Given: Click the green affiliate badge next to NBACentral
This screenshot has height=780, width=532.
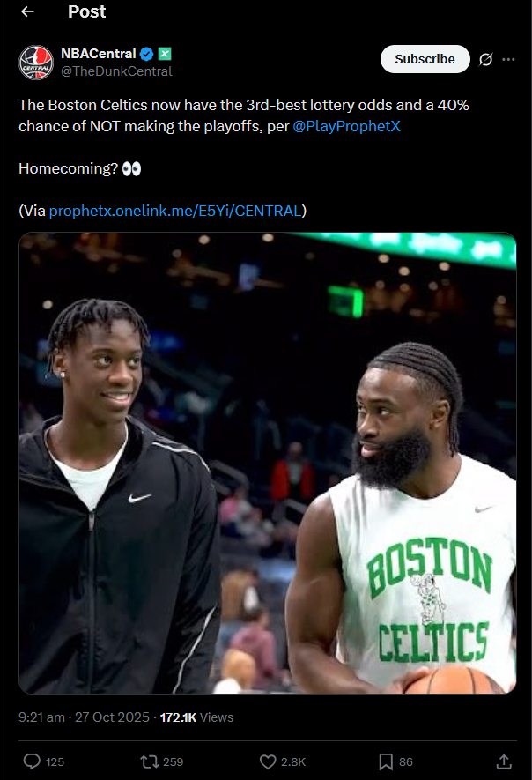Looking at the screenshot, I should pos(165,53).
